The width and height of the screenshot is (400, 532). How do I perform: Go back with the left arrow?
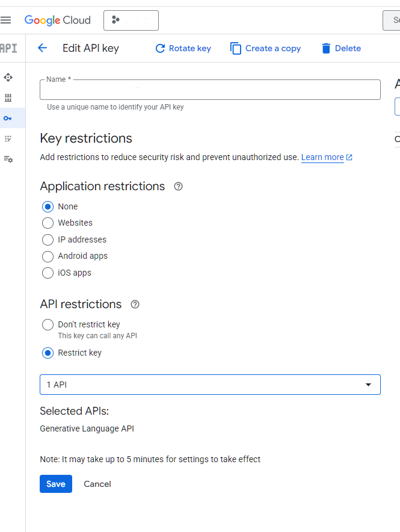(42, 48)
